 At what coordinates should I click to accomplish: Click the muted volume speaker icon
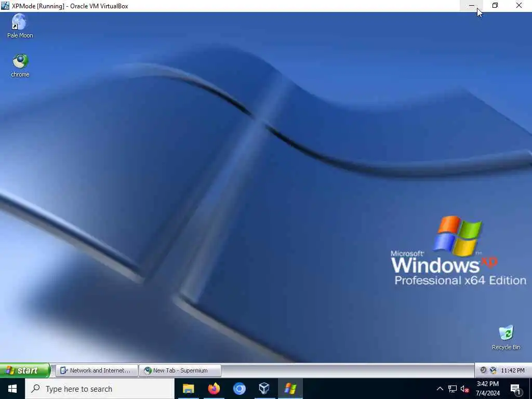(x=465, y=389)
